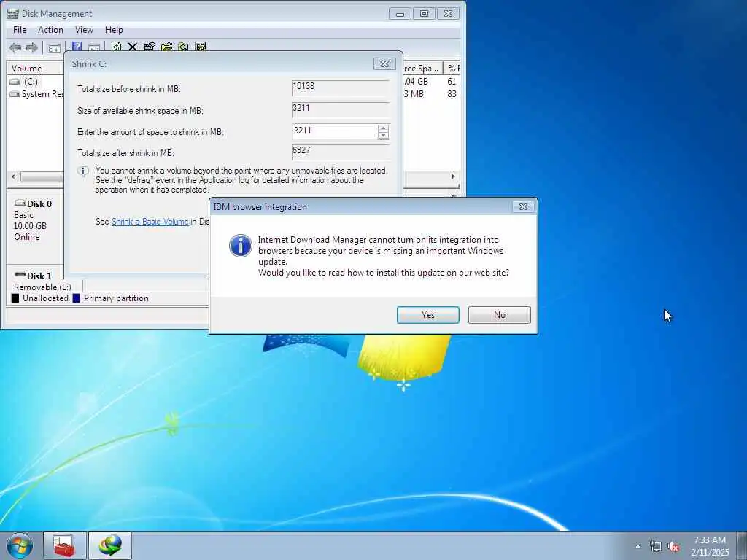Click the Disk 1 removable disk icon
Viewport: 747px width, 560px height.
coord(20,274)
